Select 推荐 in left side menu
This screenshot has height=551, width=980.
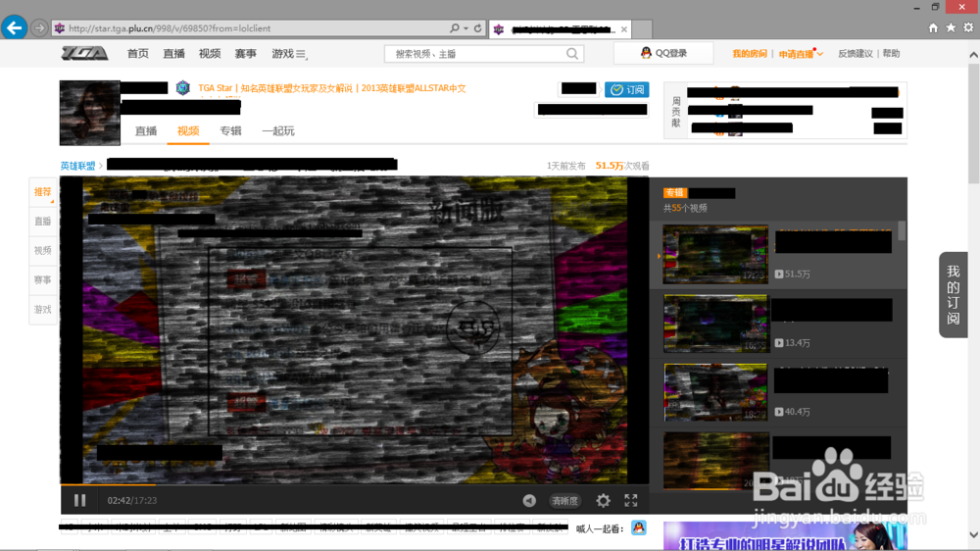click(42, 192)
